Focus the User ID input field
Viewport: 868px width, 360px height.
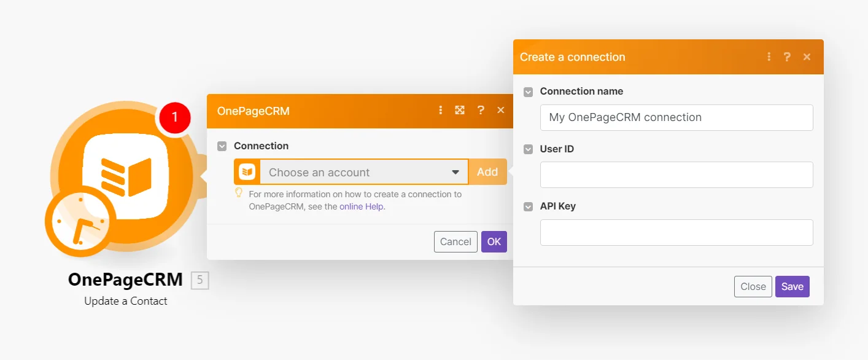tap(676, 175)
